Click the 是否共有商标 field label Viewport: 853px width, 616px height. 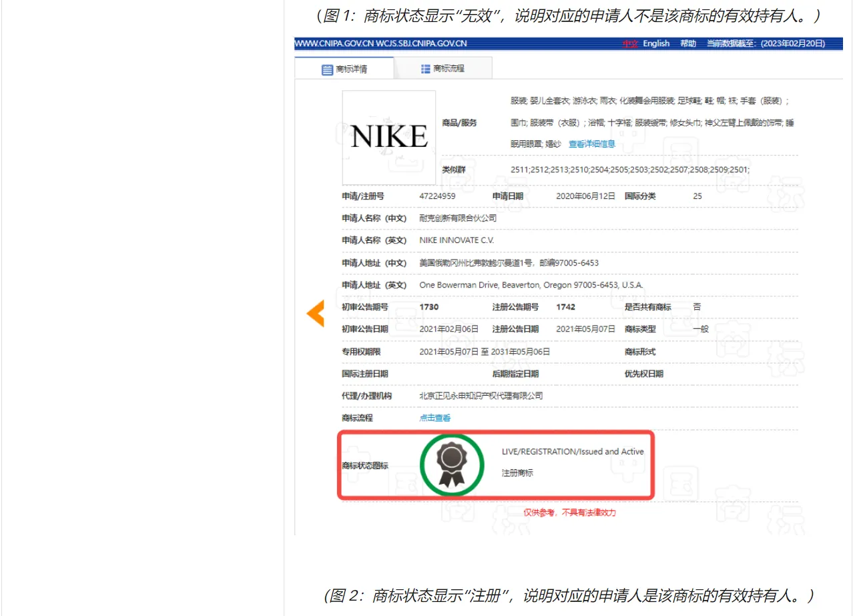pos(648,307)
